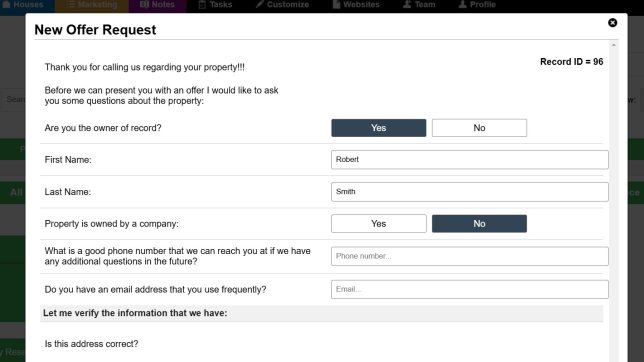Click the 'First Name:' label
This screenshot has width=644, height=362.
point(68,160)
